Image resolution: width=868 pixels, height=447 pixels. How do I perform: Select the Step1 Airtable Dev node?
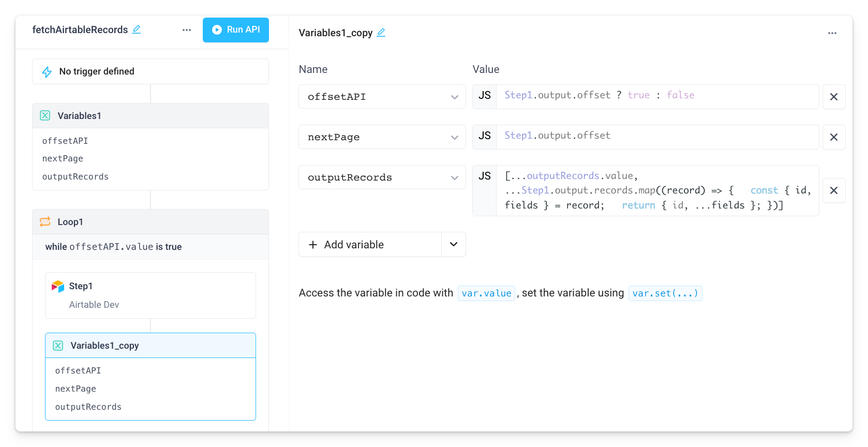[x=150, y=295]
